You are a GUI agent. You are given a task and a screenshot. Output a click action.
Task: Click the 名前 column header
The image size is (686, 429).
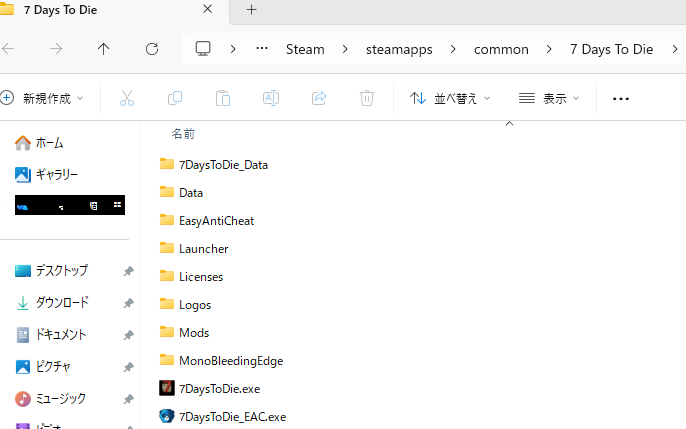183,133
